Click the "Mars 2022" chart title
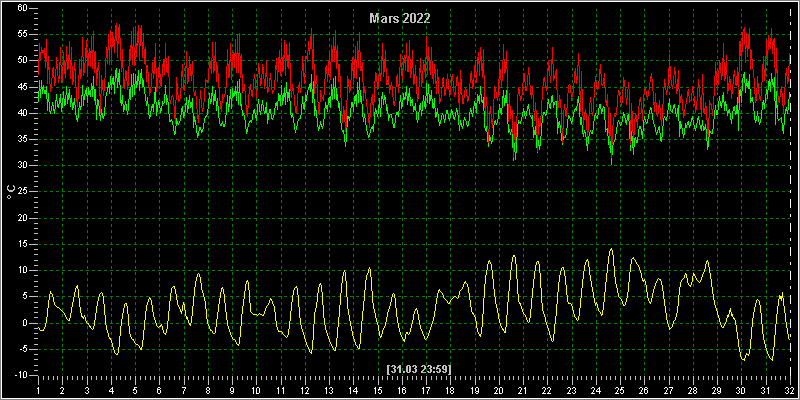 [400, 18]
